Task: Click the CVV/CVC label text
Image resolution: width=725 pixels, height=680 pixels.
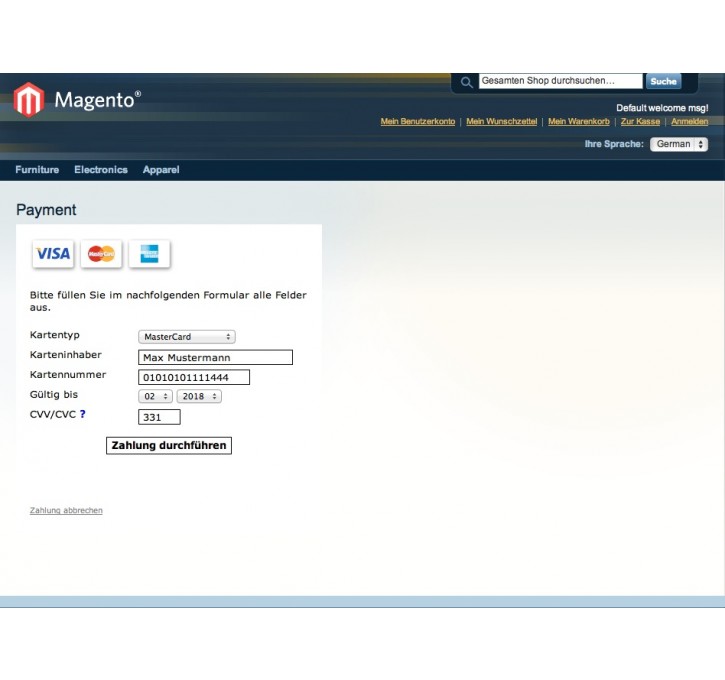Action: click(53, 414)
